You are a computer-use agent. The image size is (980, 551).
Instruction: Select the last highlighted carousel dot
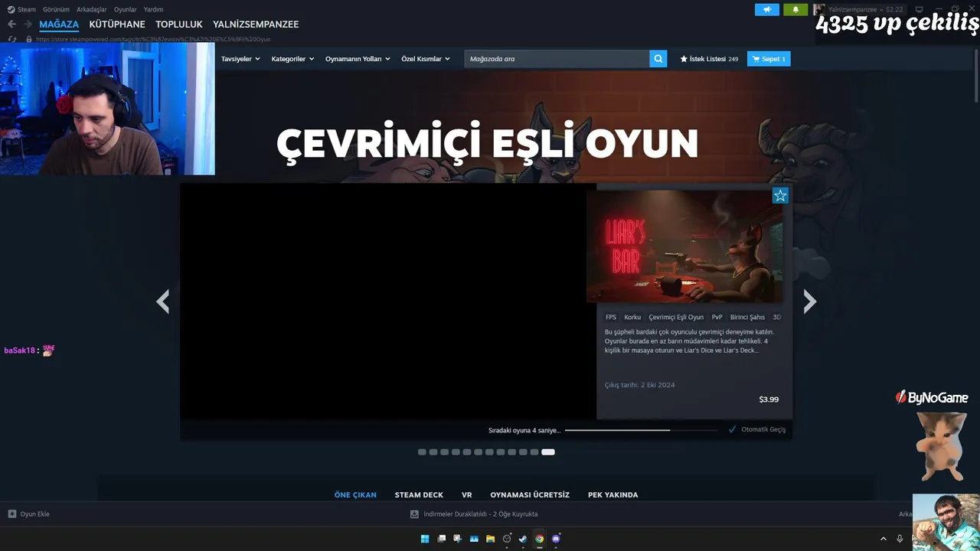point(547,452)
